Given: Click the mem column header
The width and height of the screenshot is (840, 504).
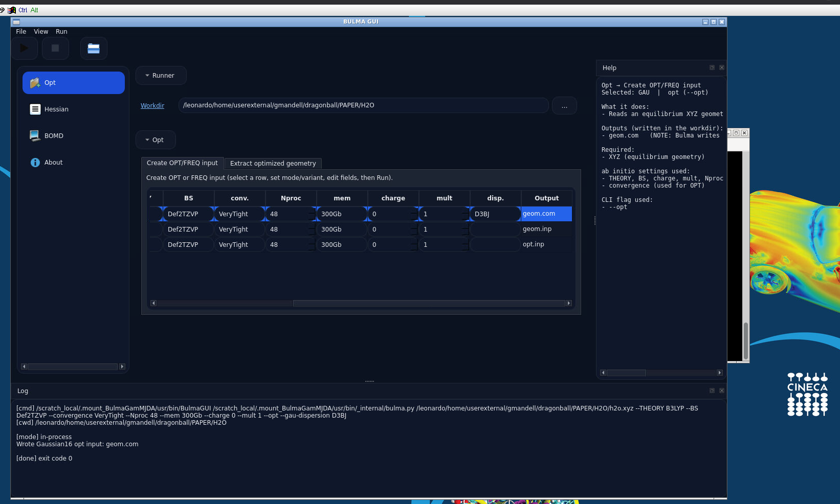Looking at the screenshot, I should point(342,198).
